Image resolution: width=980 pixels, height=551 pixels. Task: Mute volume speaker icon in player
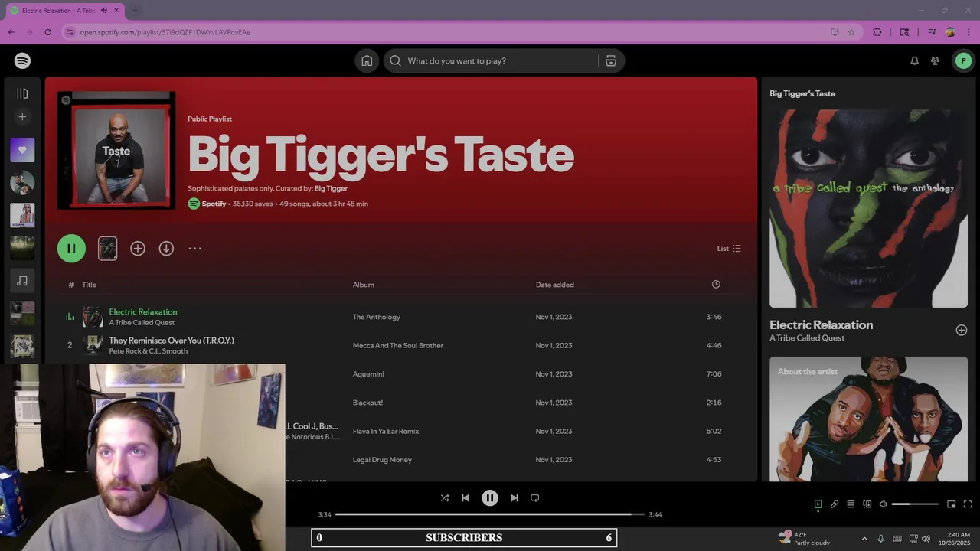coord(883,504)
